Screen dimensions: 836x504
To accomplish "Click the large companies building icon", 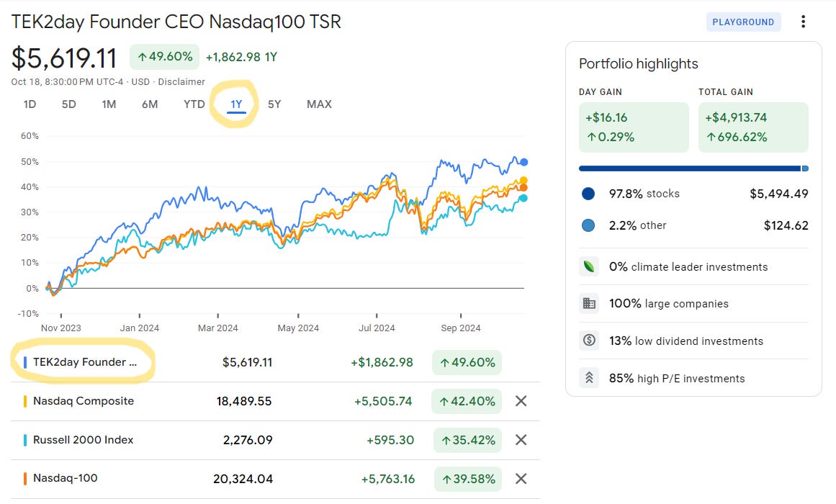I will tap(589, 303).
